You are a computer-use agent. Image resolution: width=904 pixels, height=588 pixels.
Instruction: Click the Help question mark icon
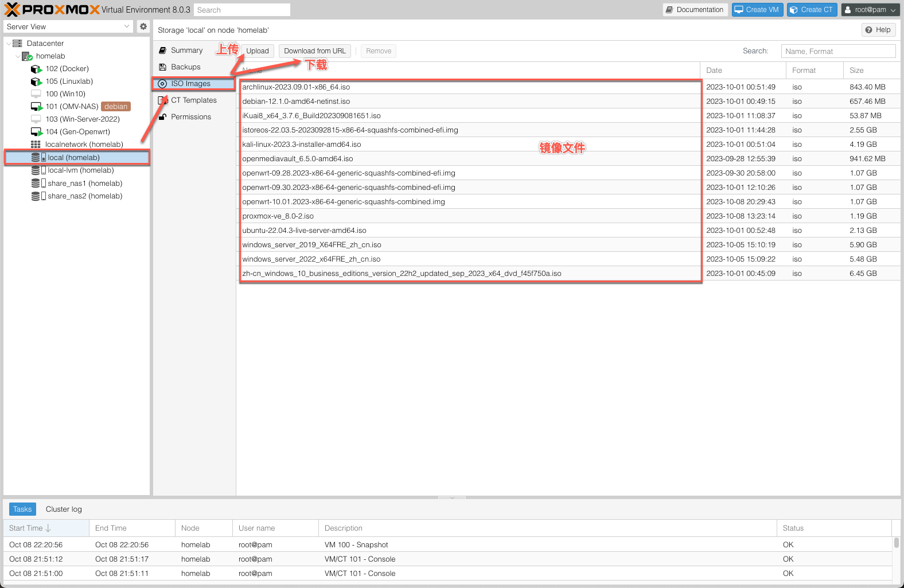(x=869, y=30)
